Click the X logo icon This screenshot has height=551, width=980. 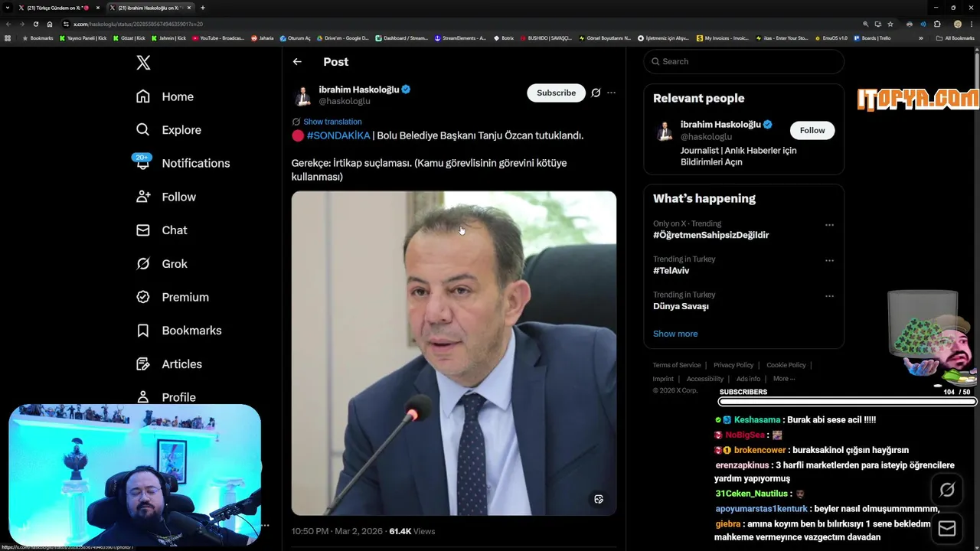pyautogui.click(x=143, y=63)
